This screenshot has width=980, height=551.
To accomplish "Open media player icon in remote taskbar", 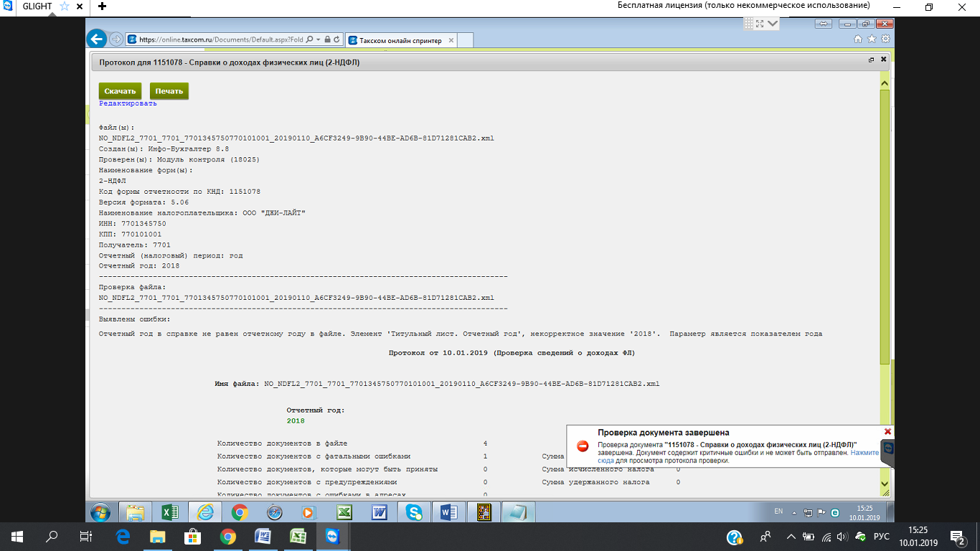I will [308, 512].
